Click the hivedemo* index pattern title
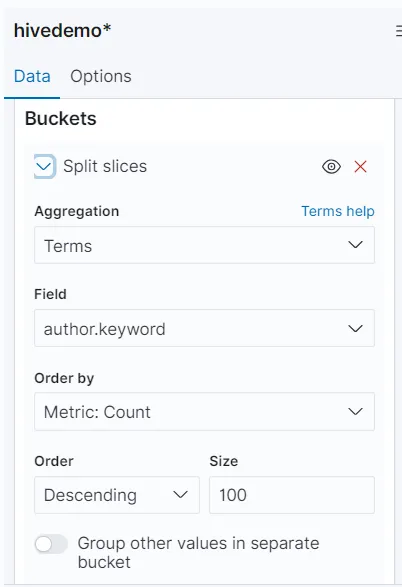Image resolution: width=402 pixels, height=587 pixels. (x=62, y=30)
